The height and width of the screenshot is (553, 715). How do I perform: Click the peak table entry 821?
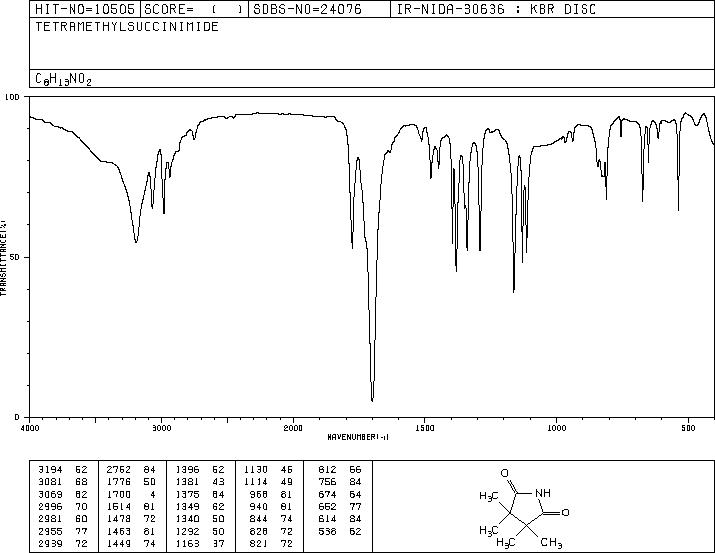pos(259,543)
